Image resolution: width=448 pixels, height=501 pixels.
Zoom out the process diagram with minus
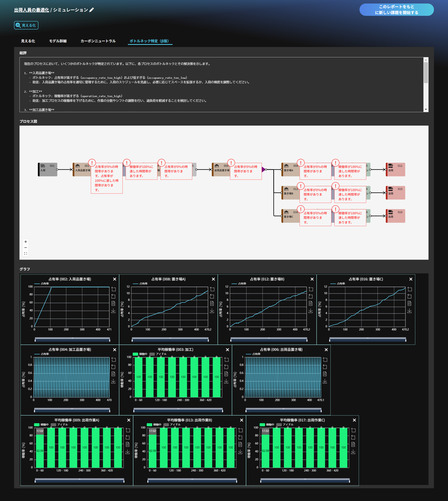pos(26,247)
